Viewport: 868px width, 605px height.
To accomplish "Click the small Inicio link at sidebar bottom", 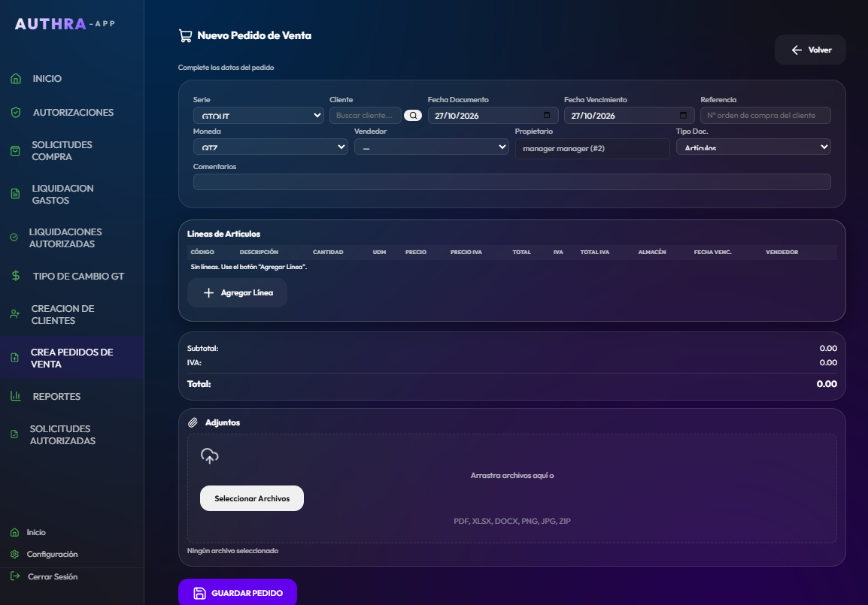I will point(36,532).
